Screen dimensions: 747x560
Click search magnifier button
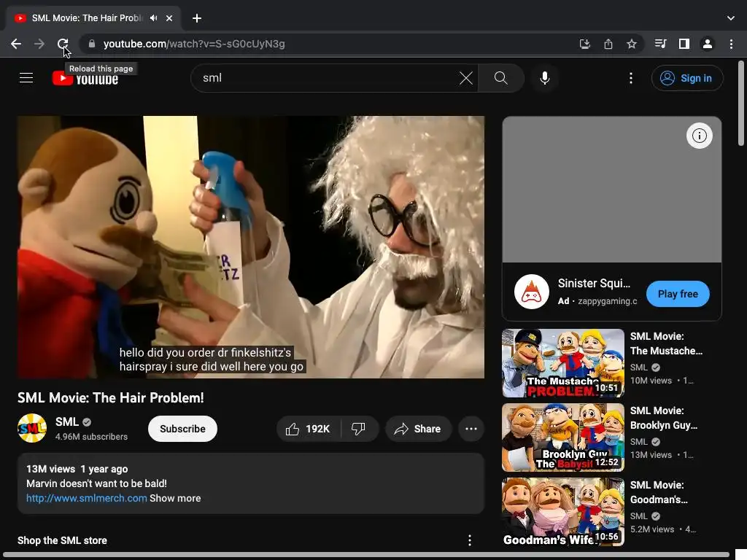click(500, 77)
